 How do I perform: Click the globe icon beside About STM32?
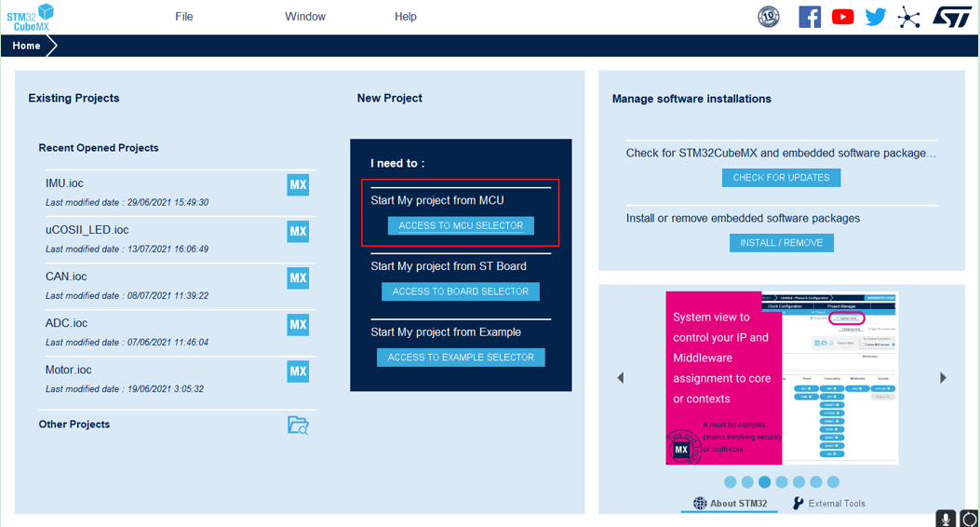(x=700, y=503)
